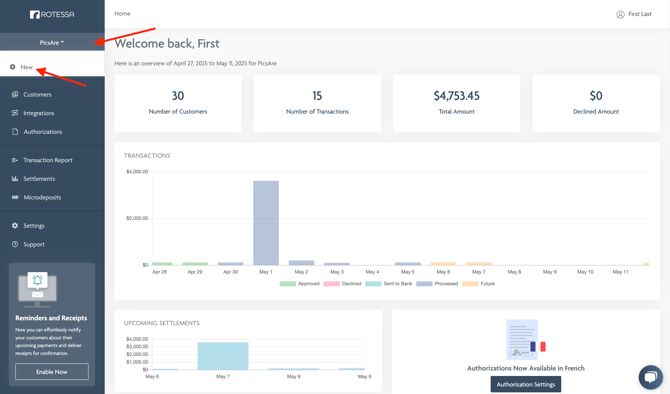Image resolution: width=670 pixels, height=394 pixels.
Task: Click the Authorization Settings button
Action: pos(526,384)
